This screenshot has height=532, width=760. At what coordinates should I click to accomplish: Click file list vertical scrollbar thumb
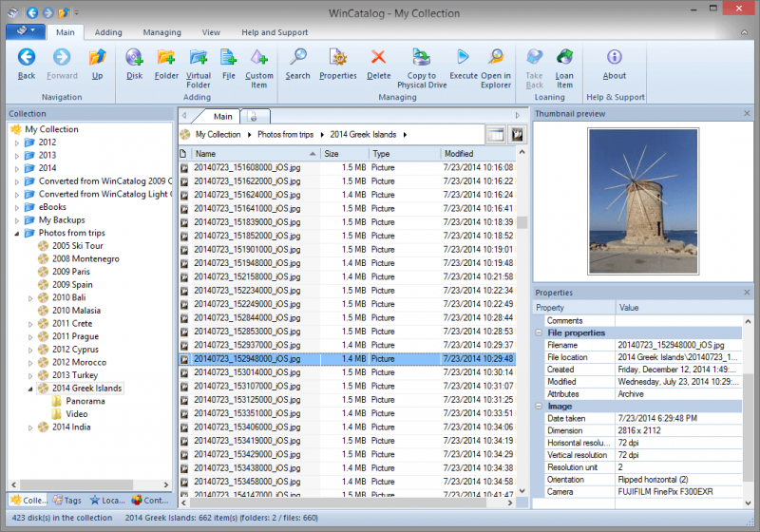coord(522,222)
